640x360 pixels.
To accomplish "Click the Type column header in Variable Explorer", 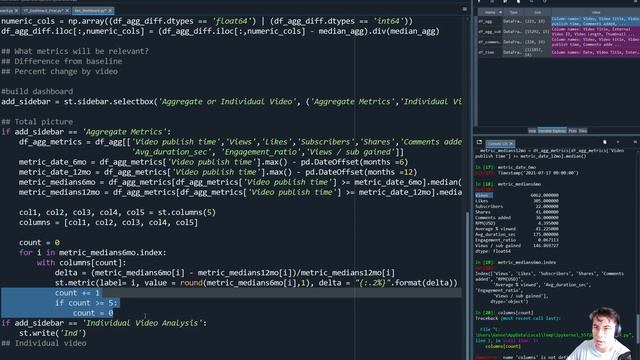I will click(x=513, y=12).
